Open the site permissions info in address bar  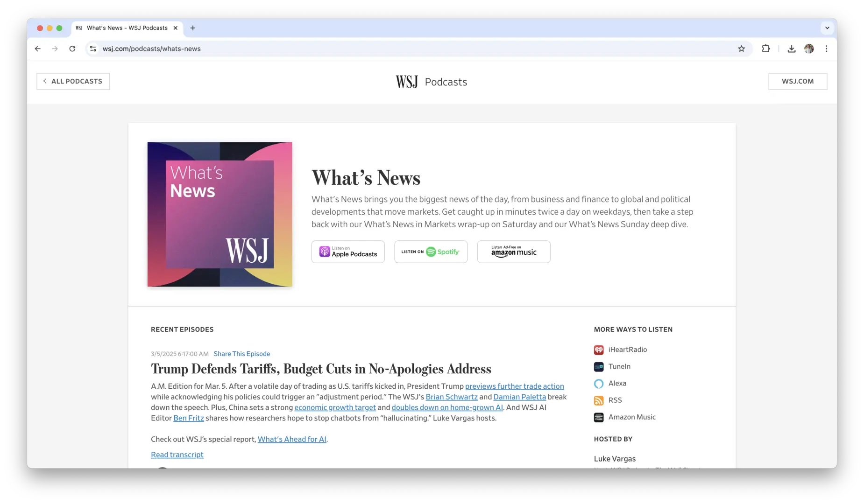[x=93, y=49]
